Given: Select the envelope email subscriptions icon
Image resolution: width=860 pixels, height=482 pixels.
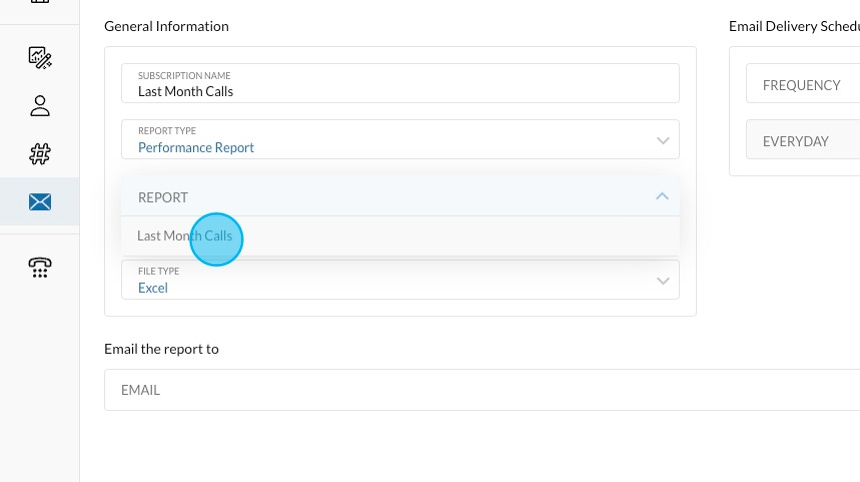Looking at the screenshot, I should (40, 202).
